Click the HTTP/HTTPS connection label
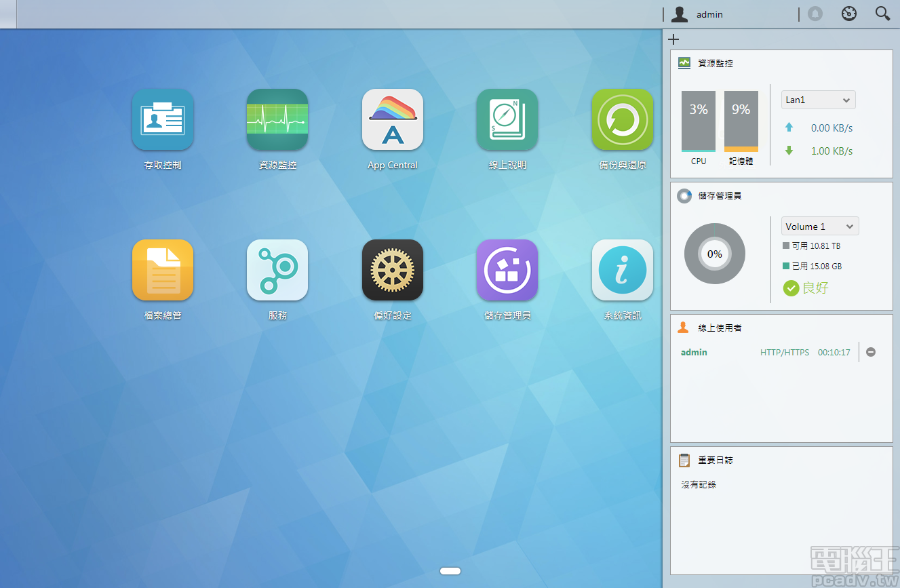Screen dimensions: 900x588 (785, 353)
